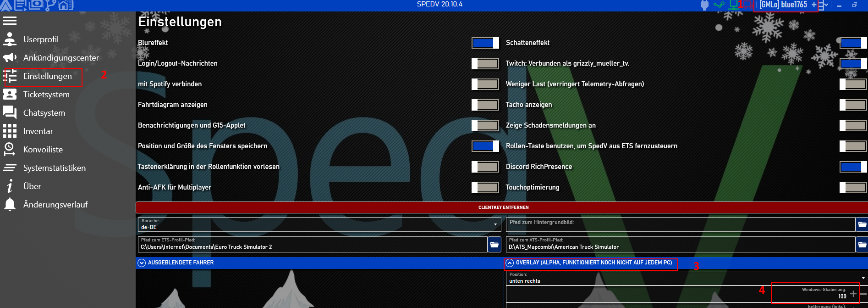Click the green network computer icon
This screenshot has height=308, width=868.
[734, 5]
